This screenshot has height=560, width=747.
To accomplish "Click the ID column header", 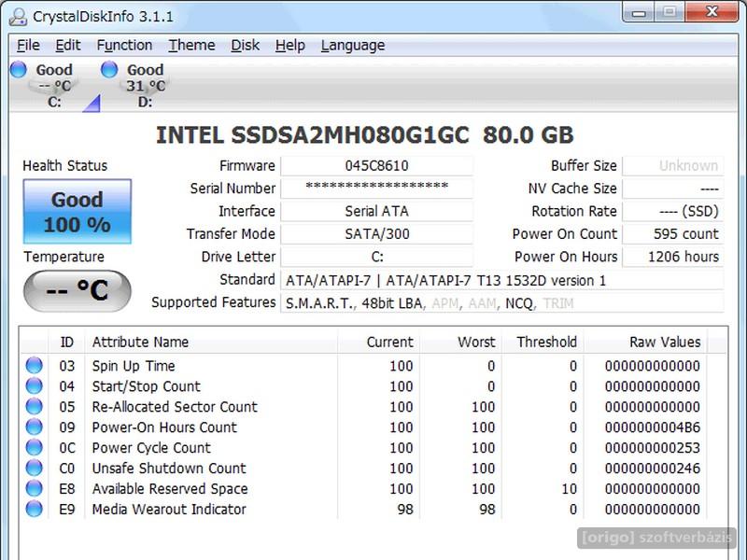I will 66,342.
